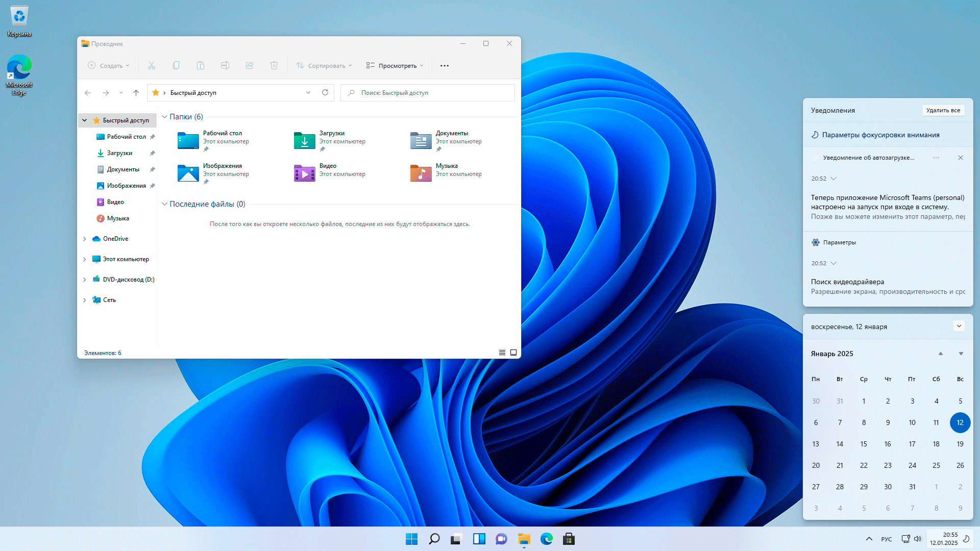Open the Просмотреть menu
The height and width of the screenshot is (551, 980).
(395, 65)
